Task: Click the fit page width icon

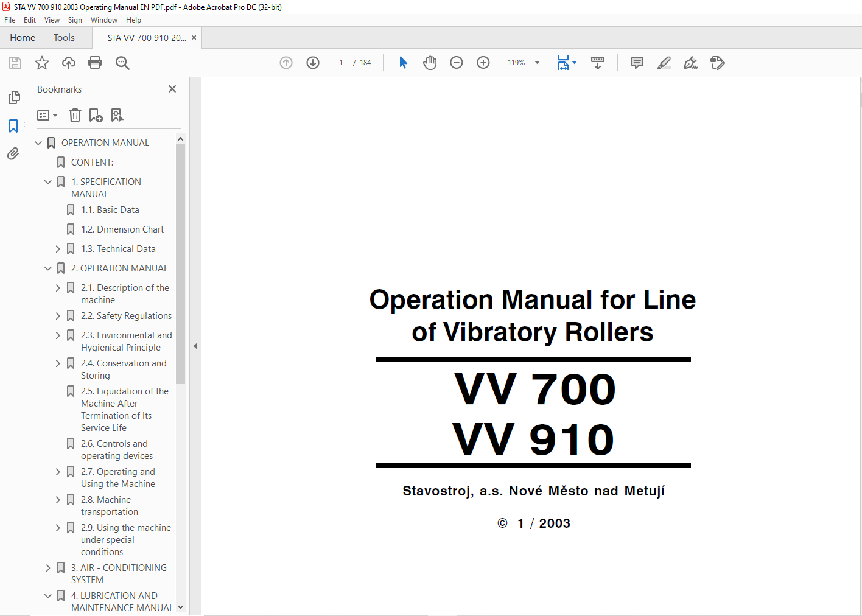Action: (x=563, y=63)
